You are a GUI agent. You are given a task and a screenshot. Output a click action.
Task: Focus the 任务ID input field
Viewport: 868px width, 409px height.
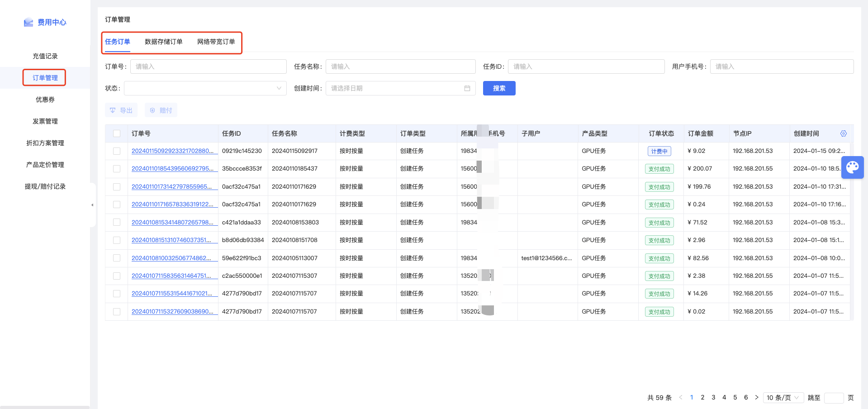[586, 67]
